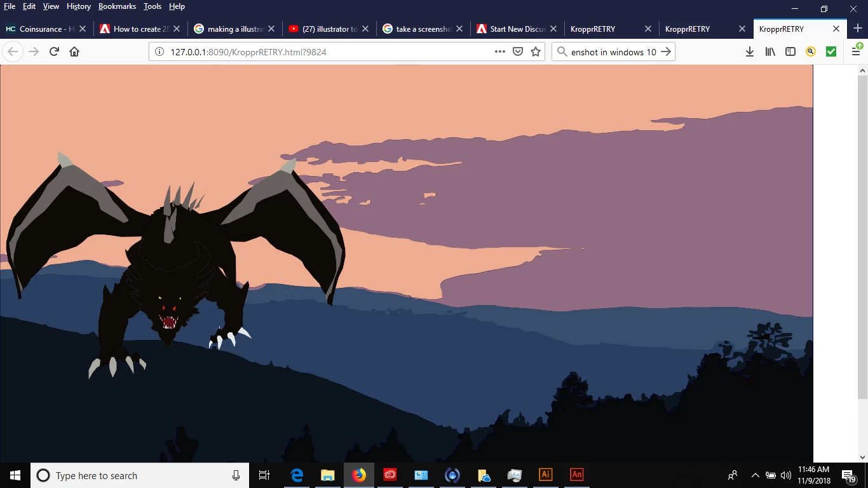Open Task View on taskbar
The width and height of the screenshot is (868, 488).
point(264,475)
